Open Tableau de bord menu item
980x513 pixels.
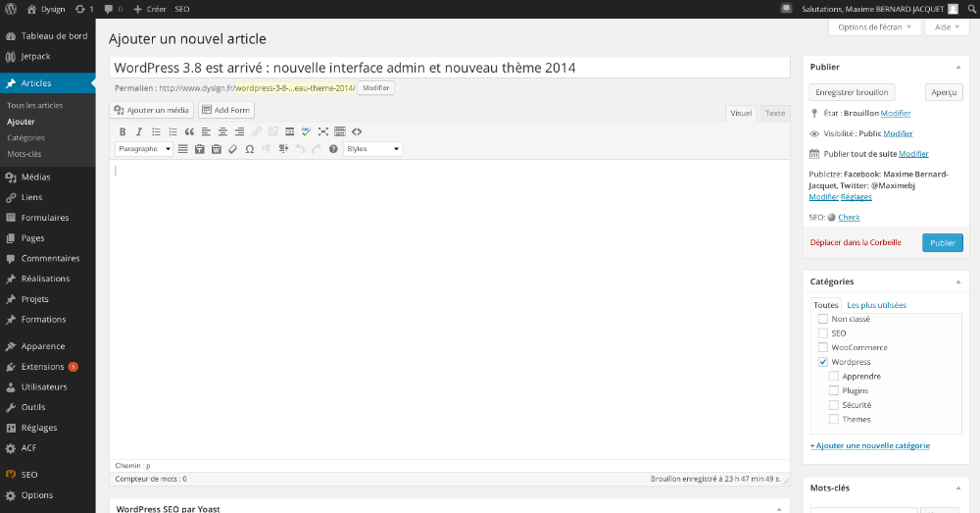[47, 36]
